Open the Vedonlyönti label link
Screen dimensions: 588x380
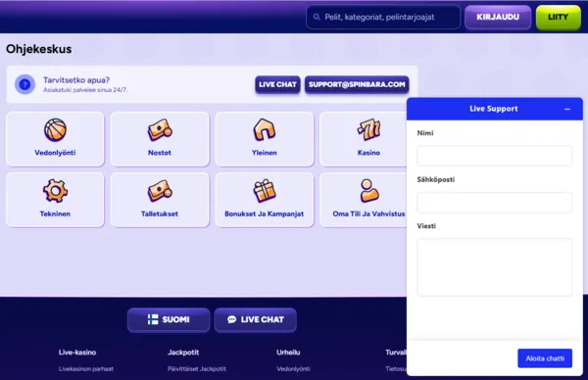coord(55,153)
